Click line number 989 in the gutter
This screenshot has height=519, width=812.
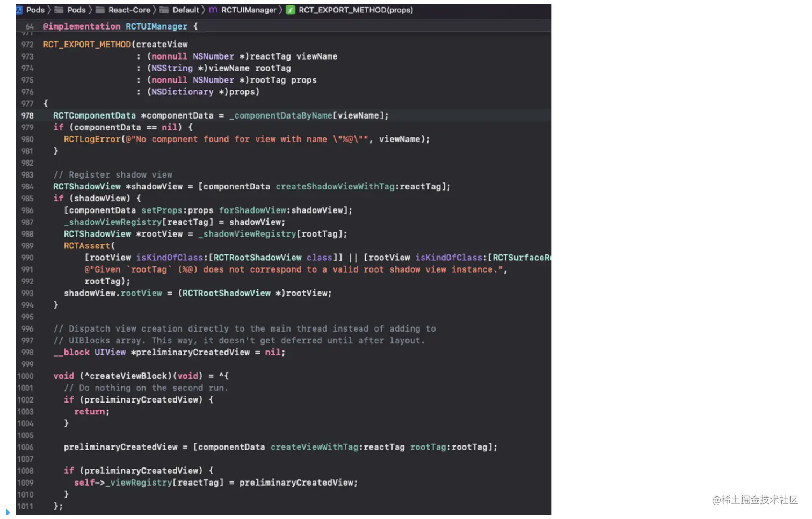27,246
